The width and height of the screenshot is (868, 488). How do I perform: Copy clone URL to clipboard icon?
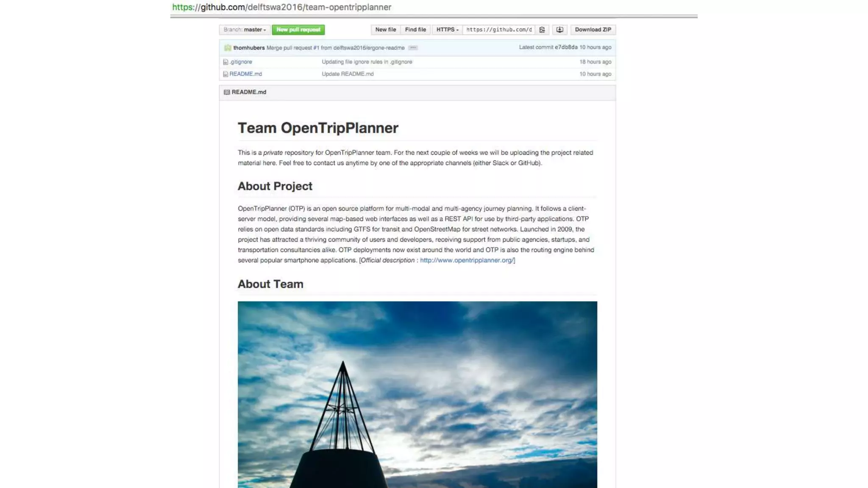(542, 30)
